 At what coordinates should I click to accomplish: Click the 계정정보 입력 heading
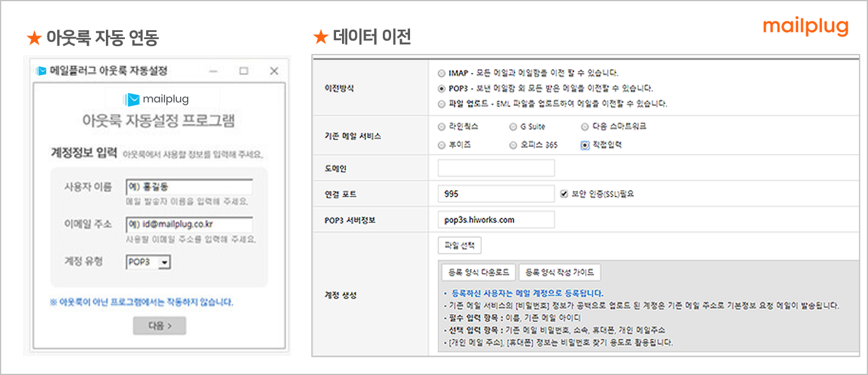tap(83, 153)
